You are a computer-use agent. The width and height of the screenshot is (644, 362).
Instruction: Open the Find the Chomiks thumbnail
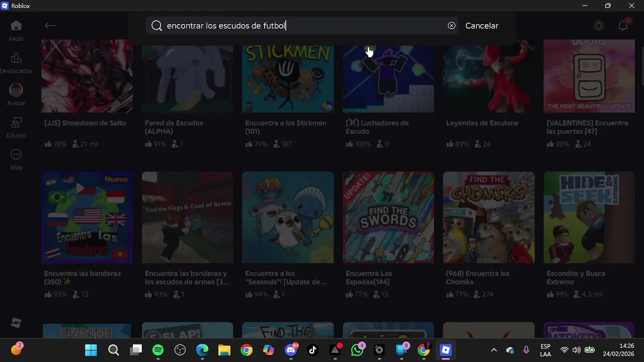[489, 217]
